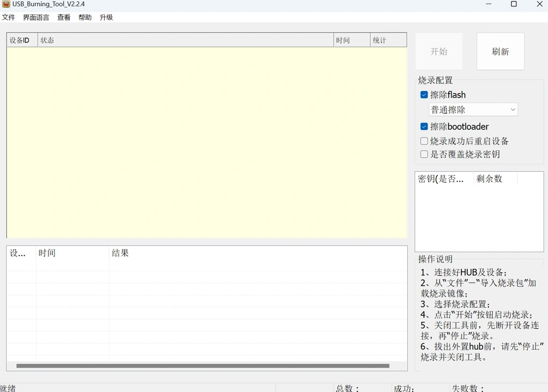Toggle the 擦除bootloader checkbox

coord(424,127)
